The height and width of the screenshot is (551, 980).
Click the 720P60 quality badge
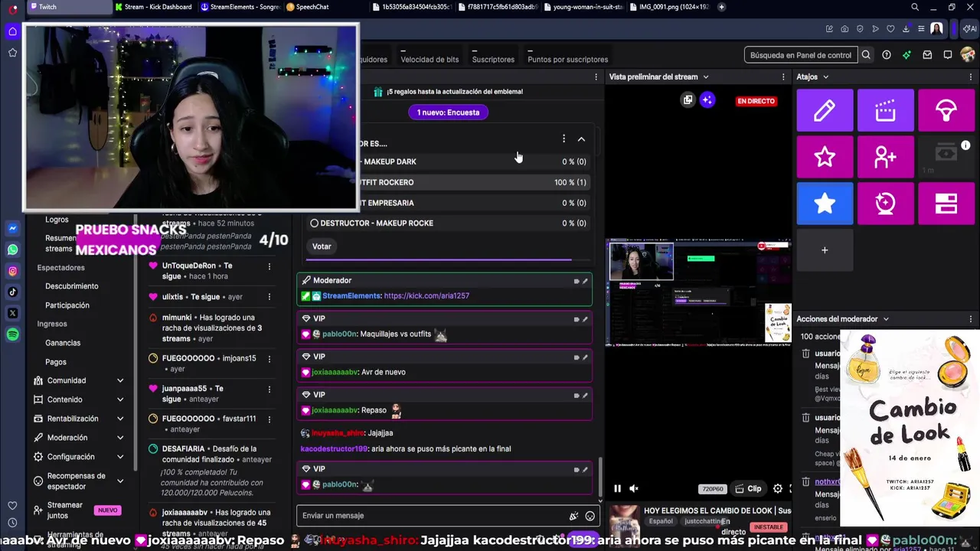click(712, 489)
